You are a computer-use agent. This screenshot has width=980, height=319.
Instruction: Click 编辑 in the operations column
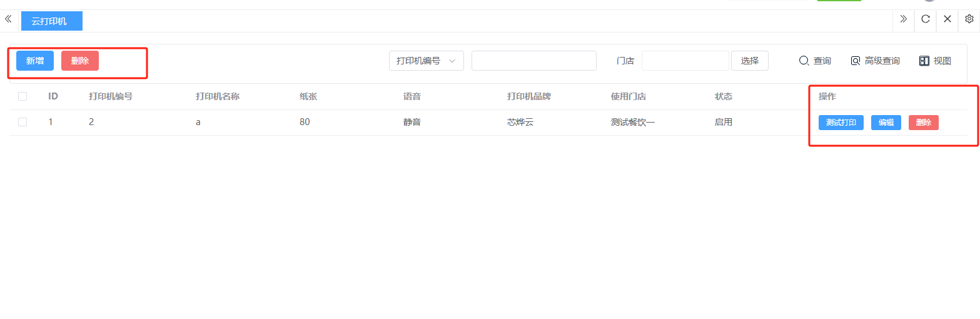point(886,123)
